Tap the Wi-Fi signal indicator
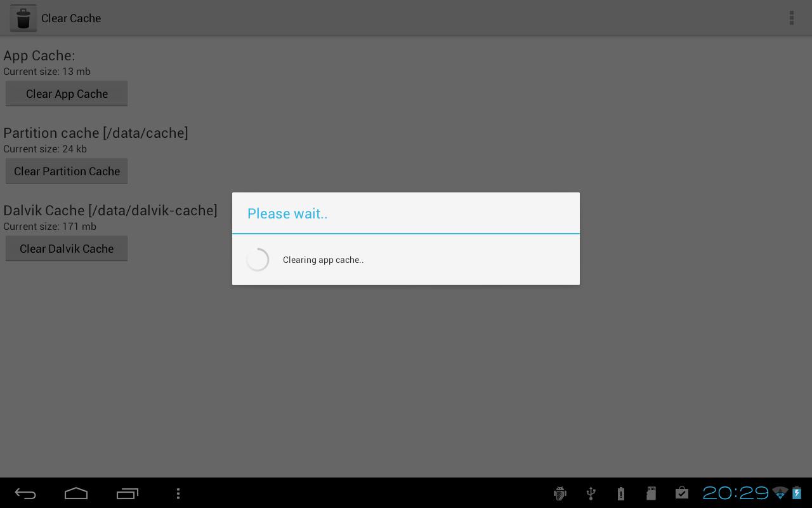 point(780,493)
